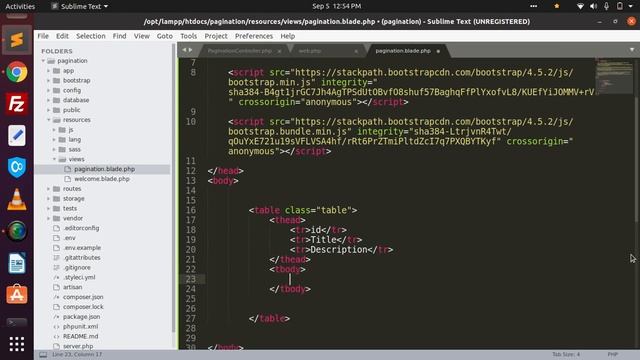Expand the vendor folder
This screenshot has height=360, width=640.
(49, 218)
